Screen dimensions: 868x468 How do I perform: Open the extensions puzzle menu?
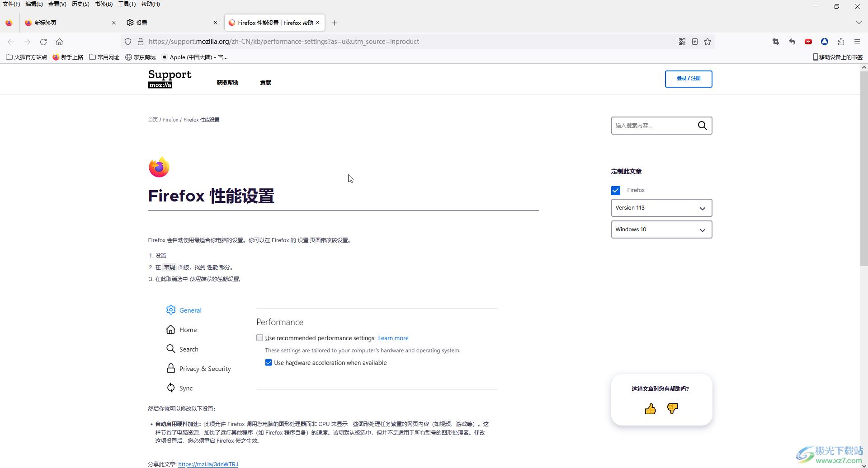(841, 42)
